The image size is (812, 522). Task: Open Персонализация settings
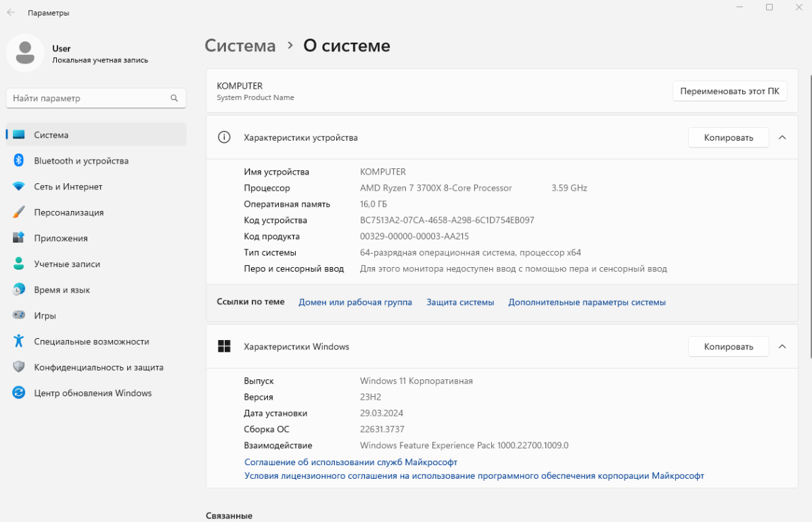96,212
